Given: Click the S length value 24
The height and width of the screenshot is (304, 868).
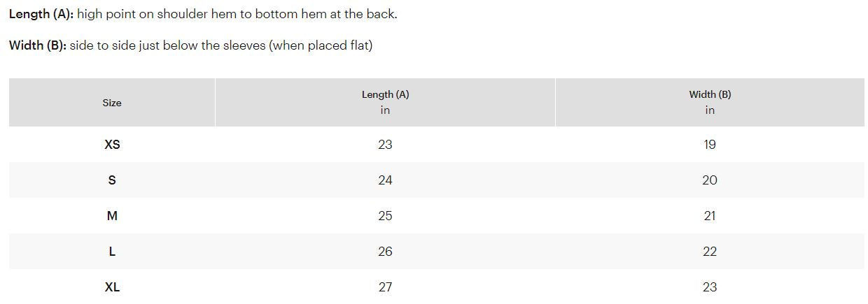Looking at the screenshot, I should (385, 180).
